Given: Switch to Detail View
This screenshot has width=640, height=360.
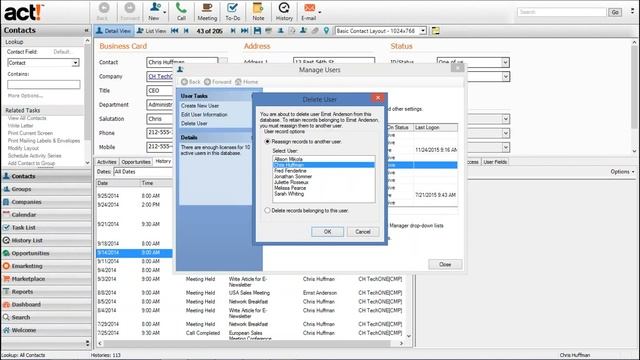Looking at the screenshot, I should [x=113, y=31].
